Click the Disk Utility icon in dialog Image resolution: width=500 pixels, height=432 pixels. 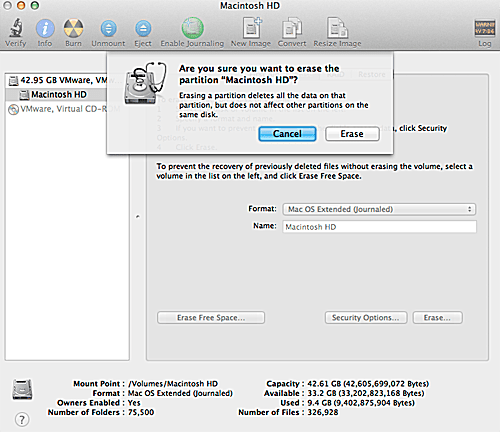(x=145, y=83)
